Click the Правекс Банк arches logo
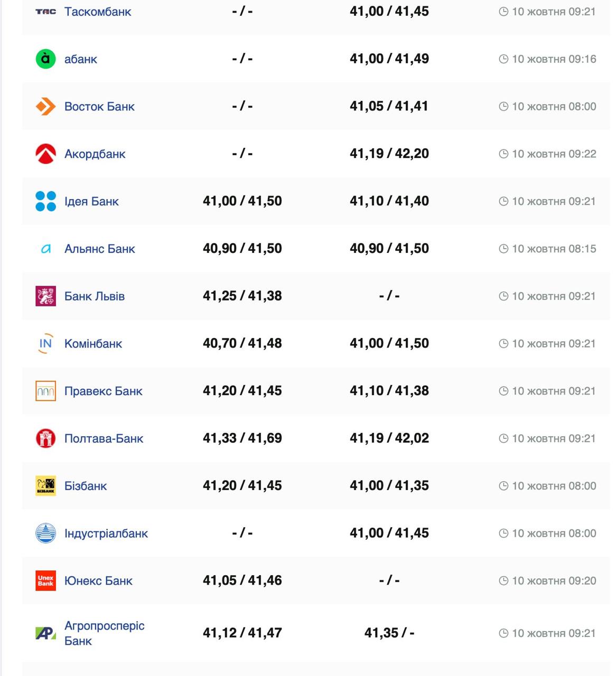The width and height of the screenshot is (616, 676). tap(45, 391)
